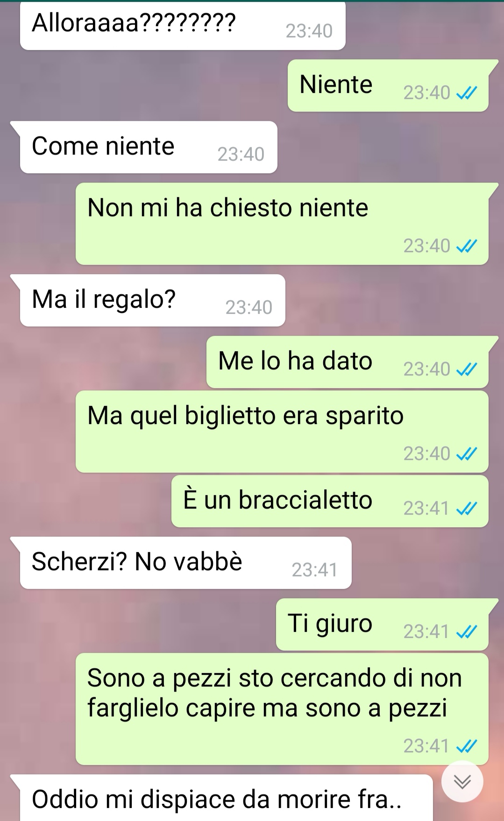This screenshot has width=504, height=821.
Task: Select the 'Come niente' received message
Action: (x=149, y=147)
